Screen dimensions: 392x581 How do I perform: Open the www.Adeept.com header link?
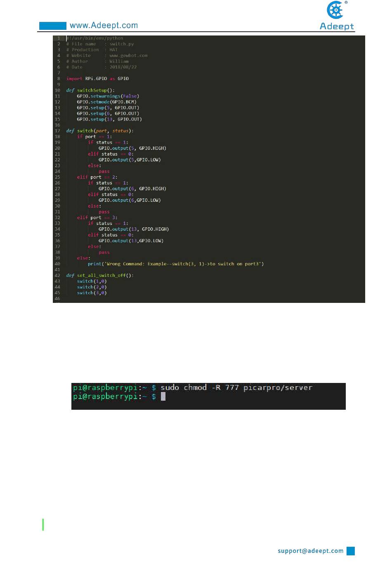click(104, 26)
